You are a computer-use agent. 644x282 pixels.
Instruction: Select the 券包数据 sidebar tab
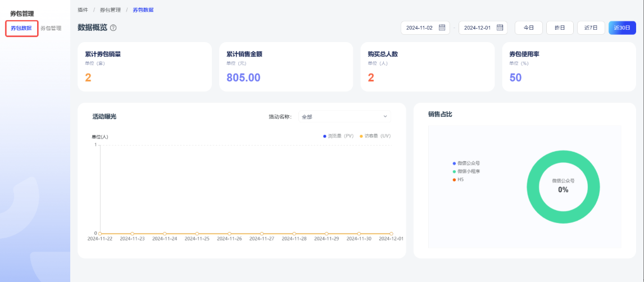coord(21,28)
